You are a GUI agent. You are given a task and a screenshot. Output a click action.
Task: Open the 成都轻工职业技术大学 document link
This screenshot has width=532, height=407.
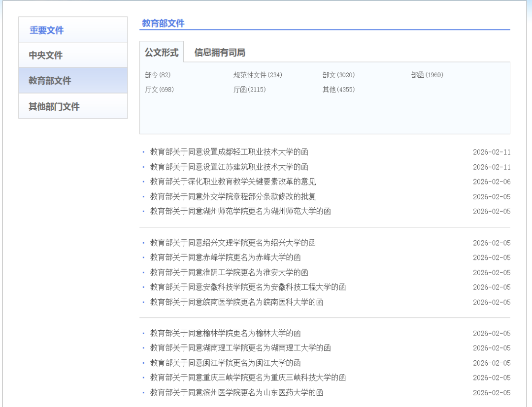click(229, 152)
